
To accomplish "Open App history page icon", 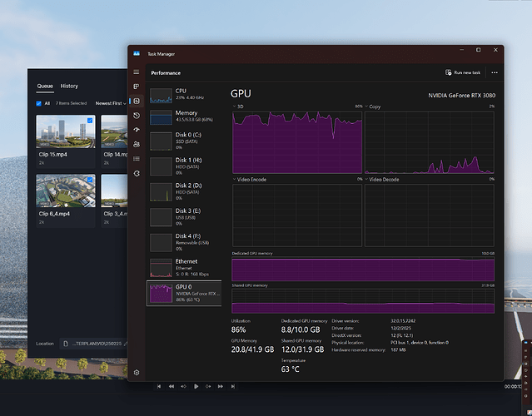I will coord(137,116).
